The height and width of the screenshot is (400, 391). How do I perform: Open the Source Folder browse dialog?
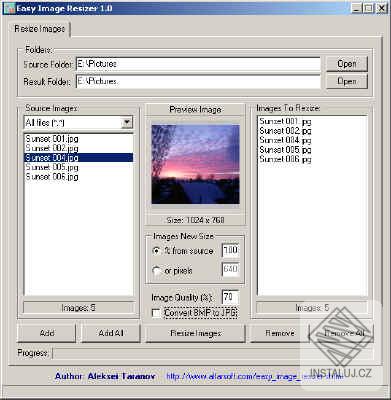[x=347, y=64]
